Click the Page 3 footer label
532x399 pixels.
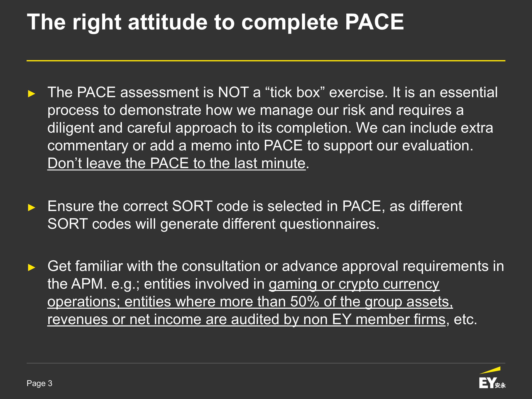(x=39, y=383)
